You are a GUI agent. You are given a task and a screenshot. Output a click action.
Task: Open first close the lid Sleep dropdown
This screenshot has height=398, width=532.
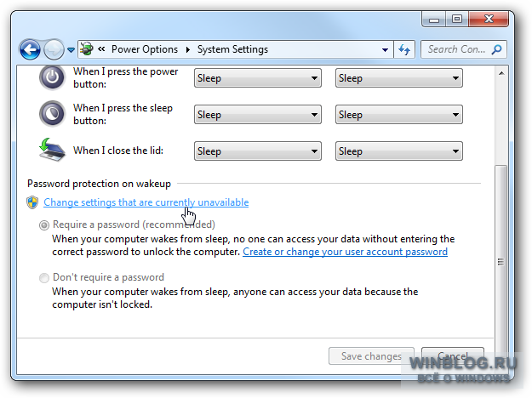[x=258, y=151]
